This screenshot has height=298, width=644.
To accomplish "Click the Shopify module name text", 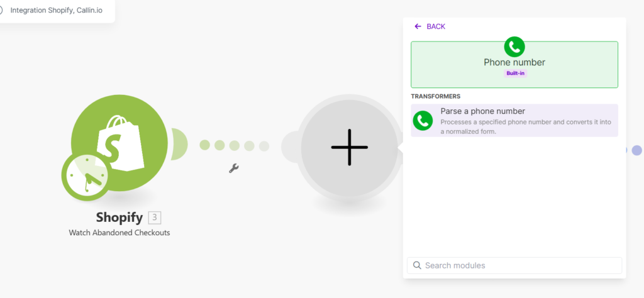I will (119, 217).
